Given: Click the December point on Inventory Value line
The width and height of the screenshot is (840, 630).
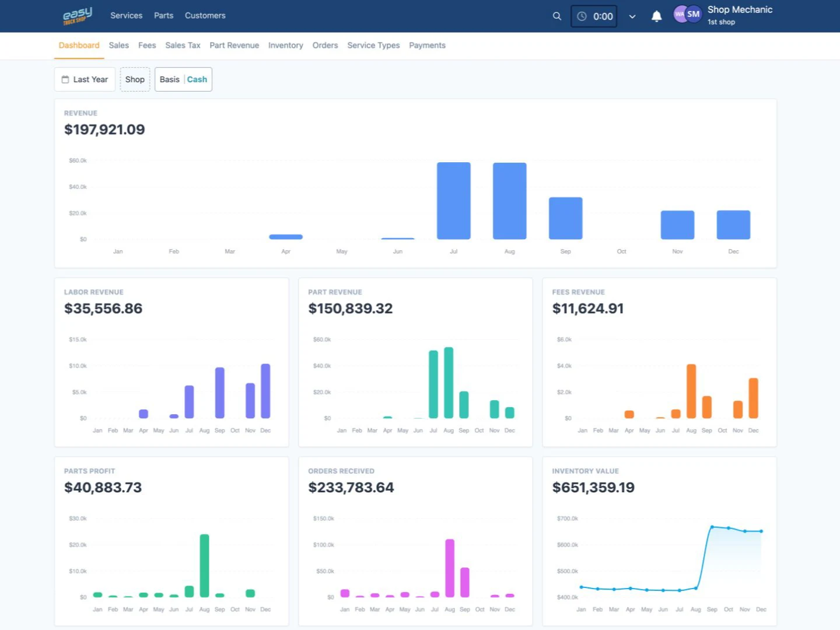Looking at the screenshot, I should coord(761,531).
